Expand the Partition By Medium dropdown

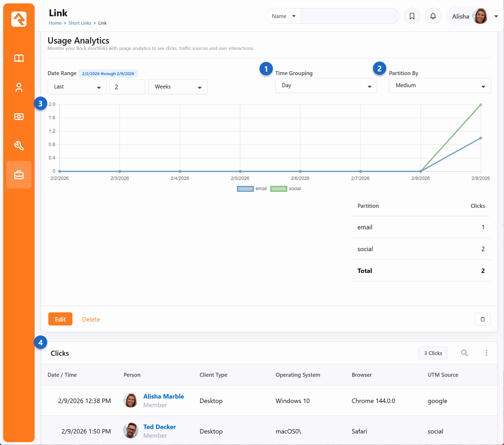440,85
